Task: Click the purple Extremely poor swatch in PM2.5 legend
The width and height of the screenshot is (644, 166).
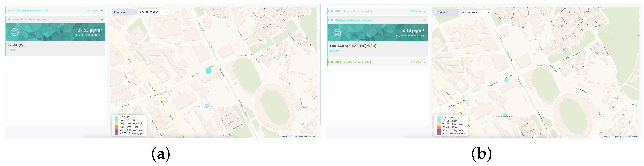Action: click(439, 134)
